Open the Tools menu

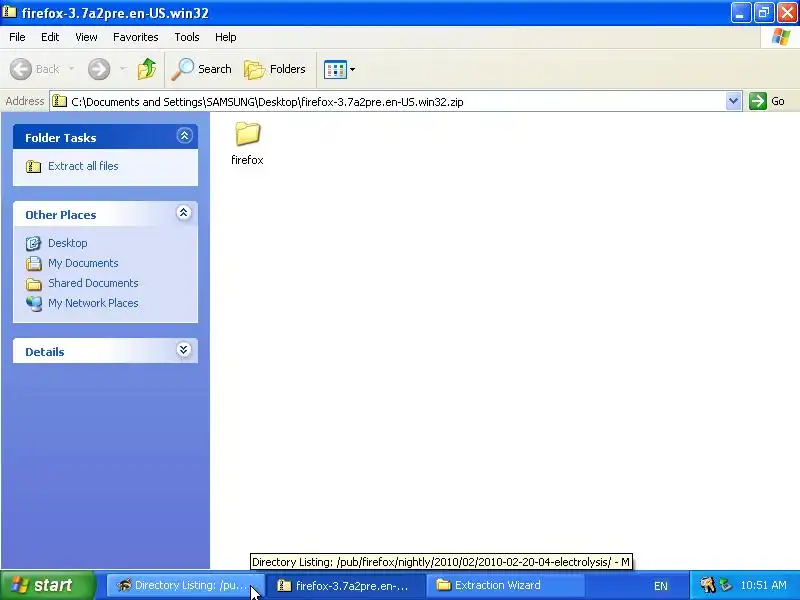[187, 37]
